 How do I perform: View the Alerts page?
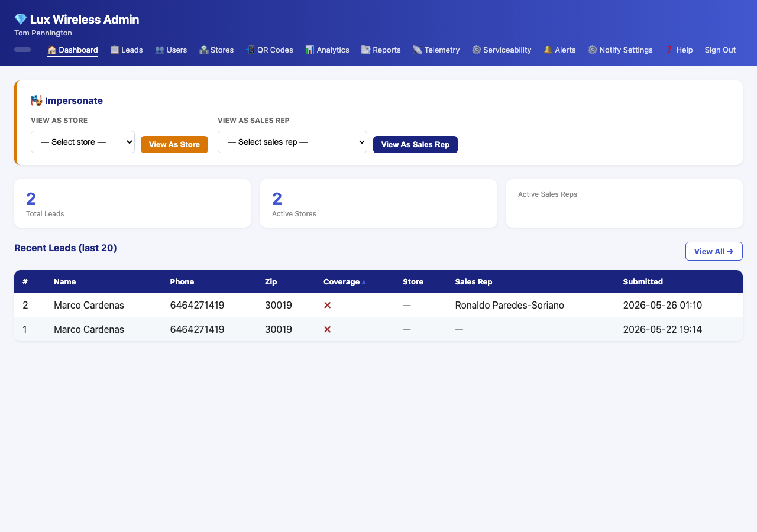click(x=559, y=50)
